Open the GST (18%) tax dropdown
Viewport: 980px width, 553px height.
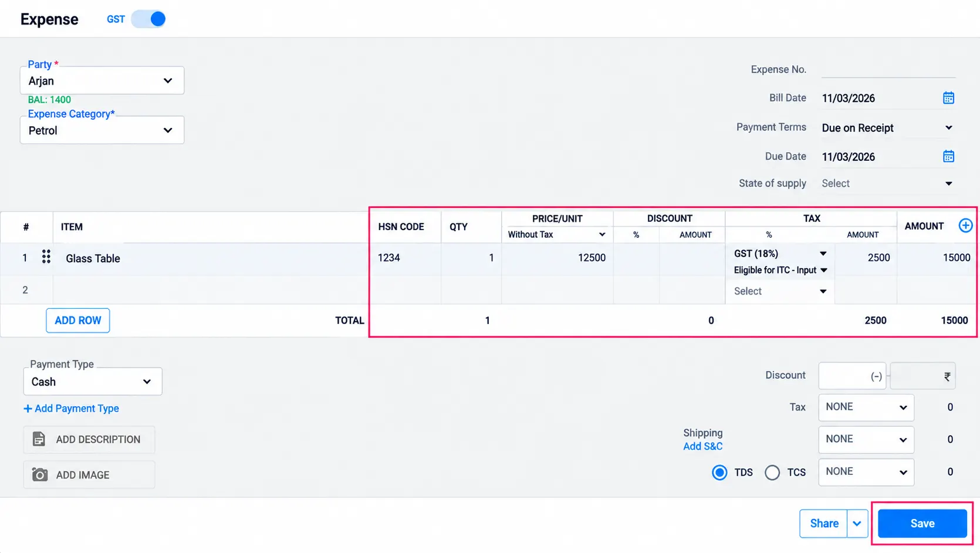(x=780, y=254)
